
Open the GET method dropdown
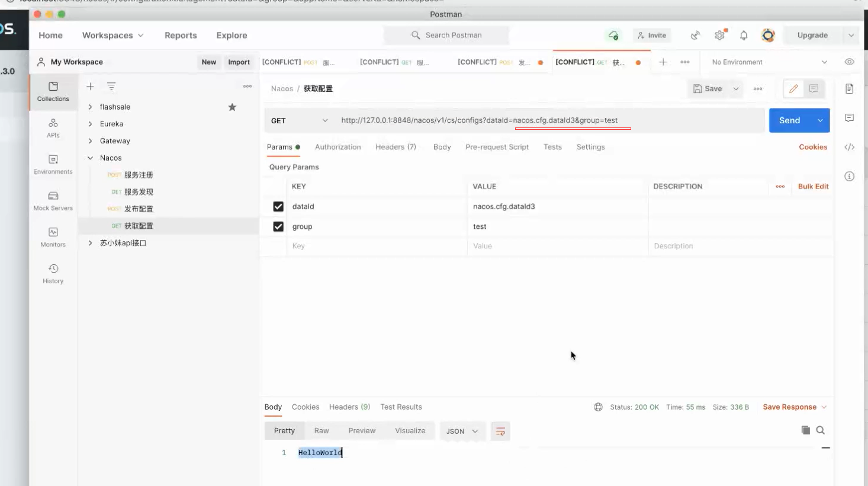pos(299,120)
